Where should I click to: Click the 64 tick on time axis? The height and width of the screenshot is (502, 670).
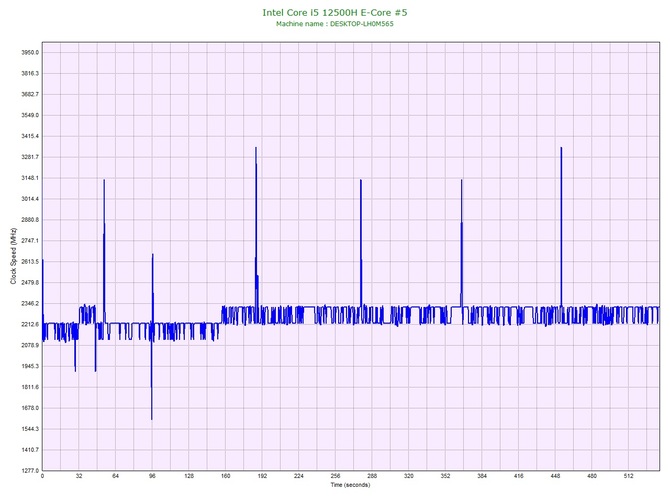click(115, 476)
